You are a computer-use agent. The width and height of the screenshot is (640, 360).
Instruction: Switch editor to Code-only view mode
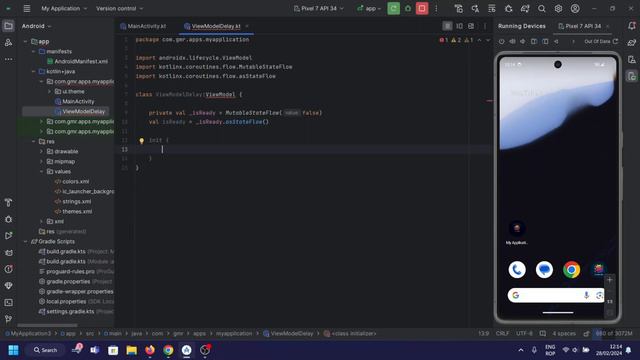click(x=447, y=26)
